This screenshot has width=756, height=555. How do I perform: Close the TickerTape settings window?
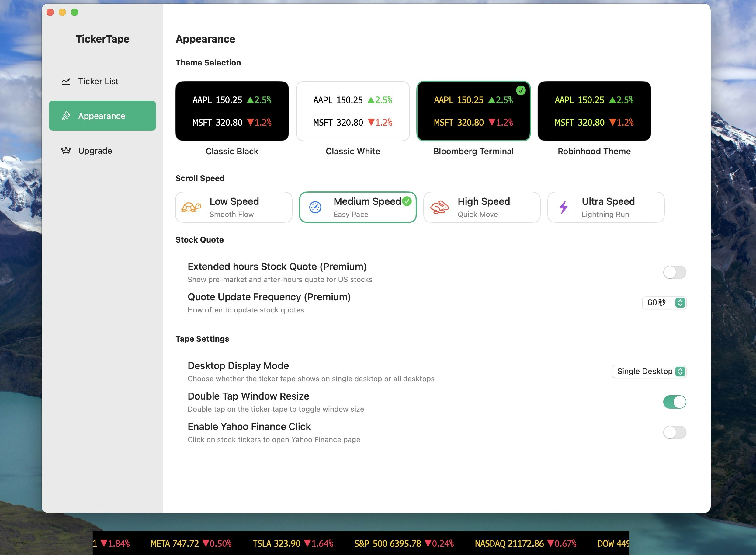point(50,12)
